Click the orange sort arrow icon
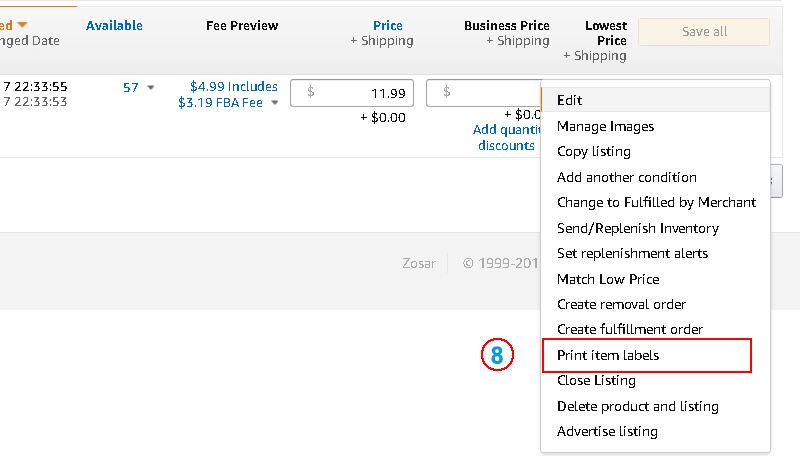The image size is (800, 456). coord(22,24)
